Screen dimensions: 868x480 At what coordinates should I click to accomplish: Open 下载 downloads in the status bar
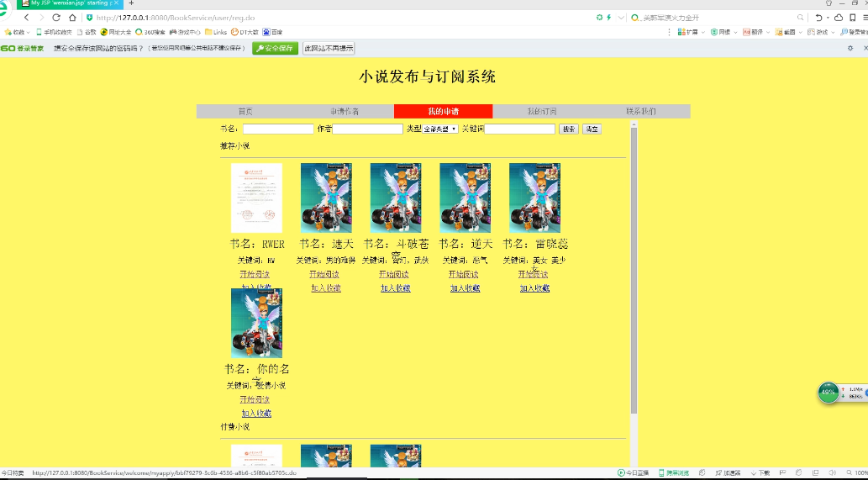[760, 472]
